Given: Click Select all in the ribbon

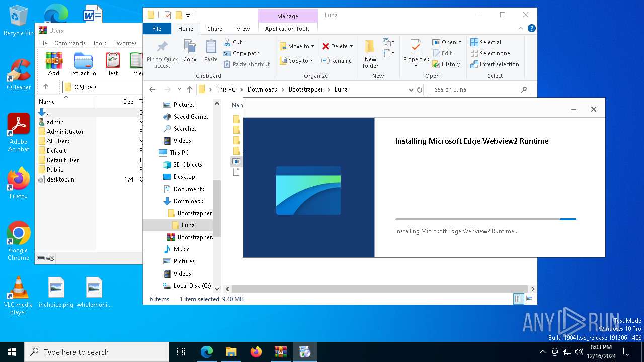Looking at the screenshot, I should click(487, 42).
